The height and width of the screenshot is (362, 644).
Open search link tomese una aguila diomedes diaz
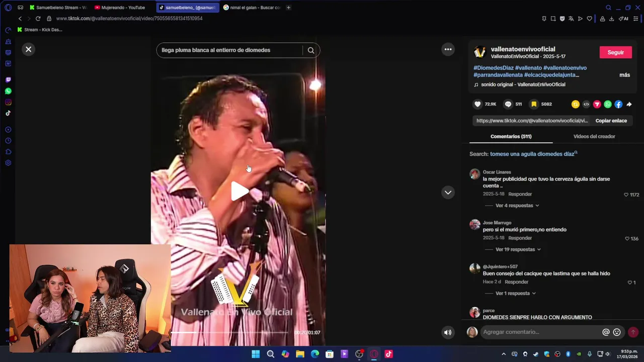pos(533,154)
